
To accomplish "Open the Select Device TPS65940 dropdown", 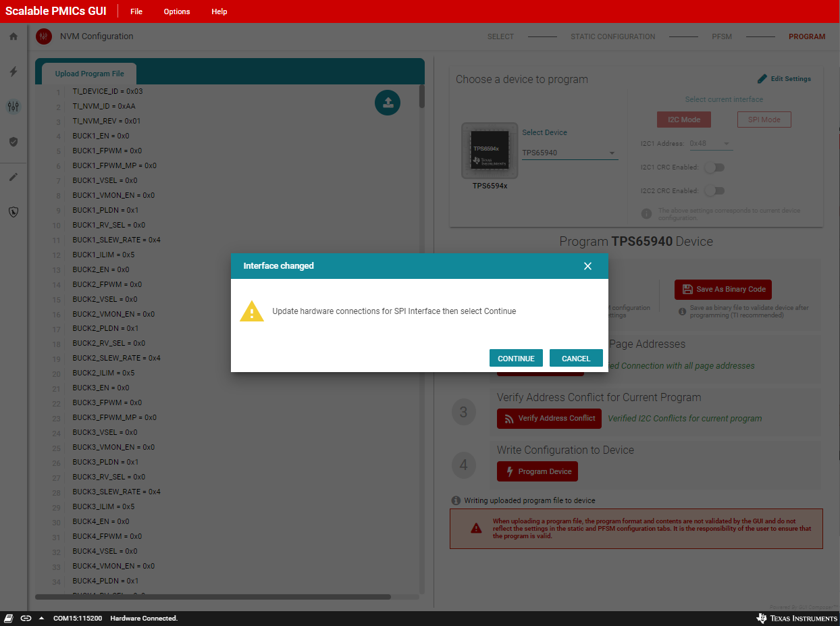I will click(569, 153).
